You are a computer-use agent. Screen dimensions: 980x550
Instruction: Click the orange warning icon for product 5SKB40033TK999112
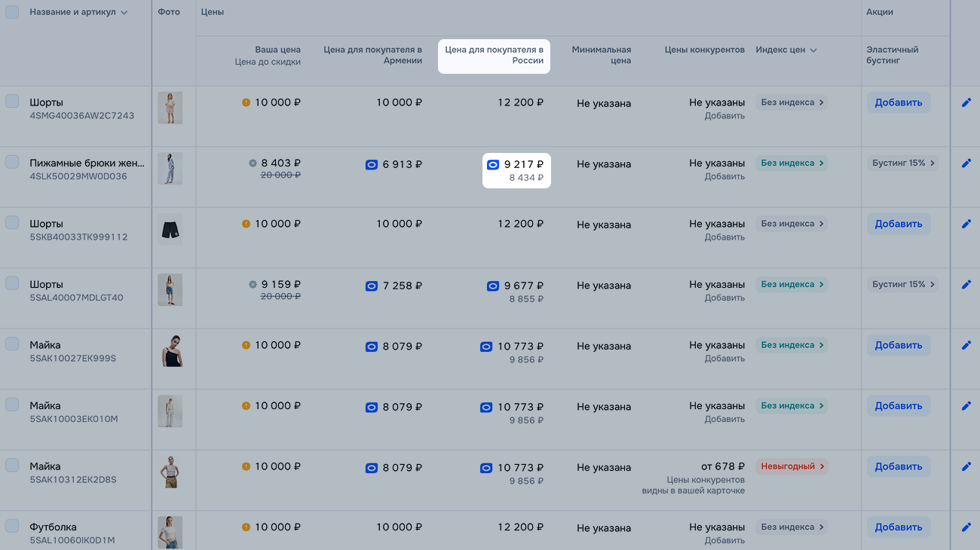pyautogui.click(x=246, y=224)
